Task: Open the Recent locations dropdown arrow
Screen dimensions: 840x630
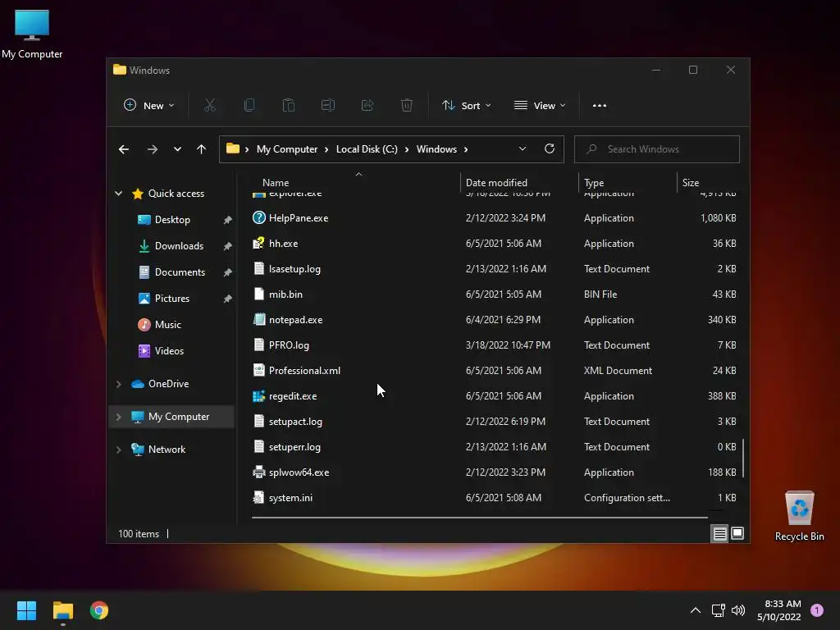Action: [177, 149]
